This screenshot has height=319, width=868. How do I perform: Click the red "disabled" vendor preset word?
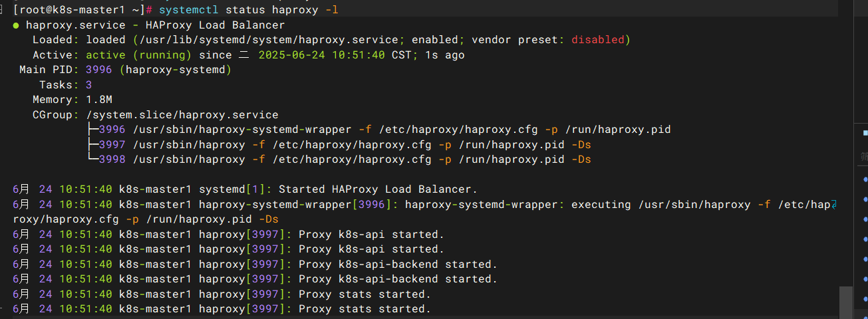[x=598, y=40]
